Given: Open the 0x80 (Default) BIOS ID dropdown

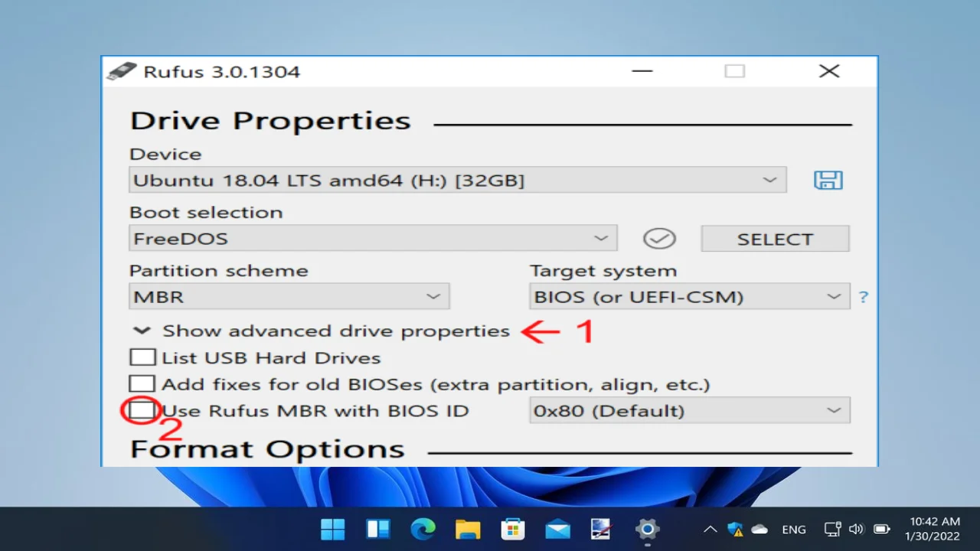Looking at the screenshot, I should pyautogui.click(x=690, y=410).
